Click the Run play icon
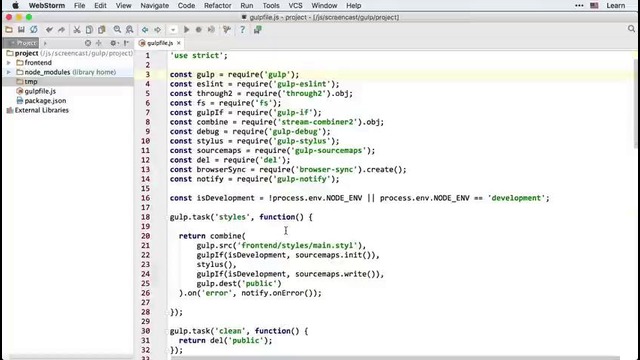Viewport: 640px width, 360px height. 187,30
